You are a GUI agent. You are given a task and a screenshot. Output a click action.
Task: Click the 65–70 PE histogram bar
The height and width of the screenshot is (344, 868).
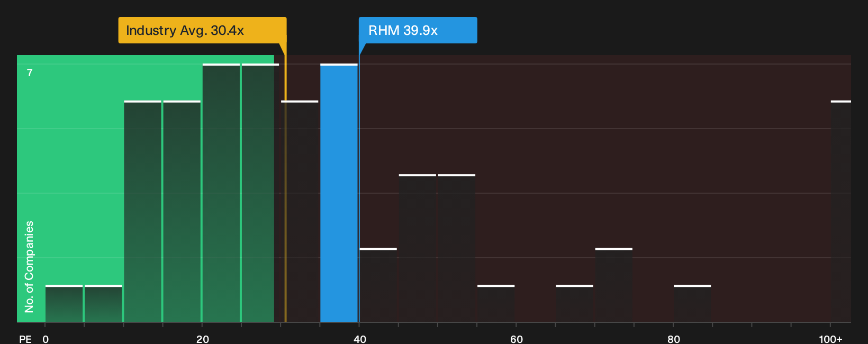[x=575, y=303]
